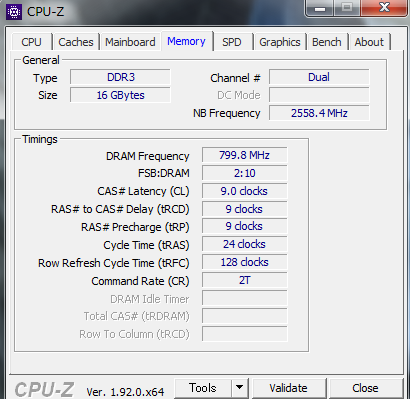This screenshot has width=410, height=399.
Task: Click the Command Rate (CR) label
Action: tap(140, 281)
